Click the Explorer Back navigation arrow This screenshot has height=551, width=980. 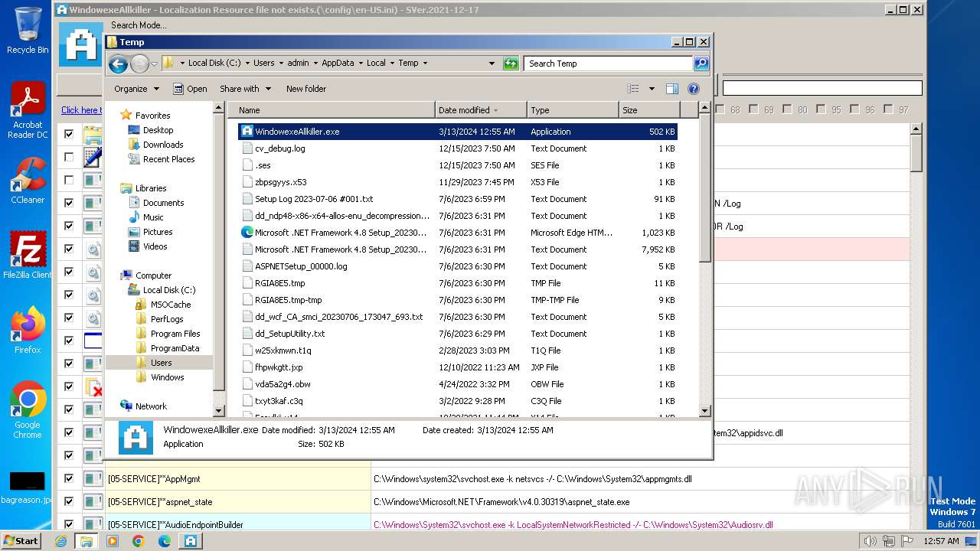tap(118, 64)
